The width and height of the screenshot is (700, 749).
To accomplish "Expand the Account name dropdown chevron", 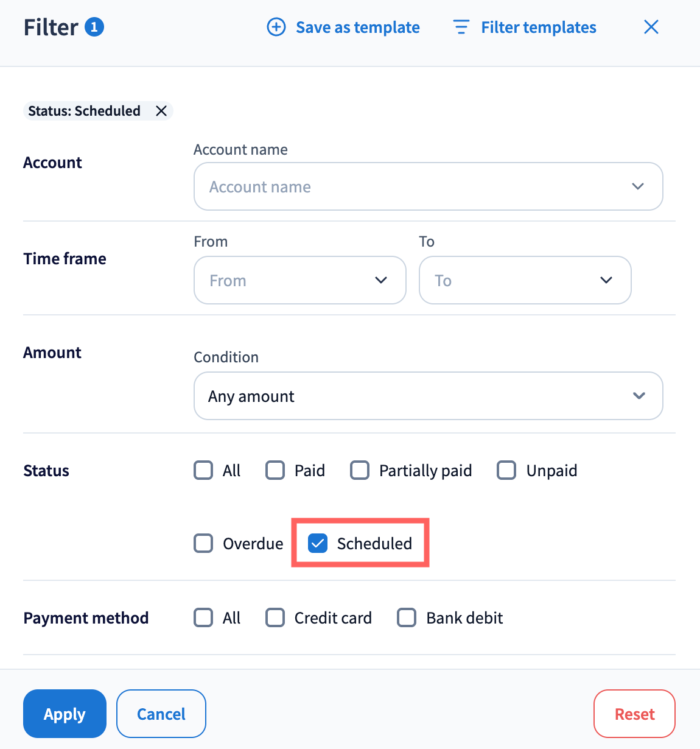I will pos(637,186).
